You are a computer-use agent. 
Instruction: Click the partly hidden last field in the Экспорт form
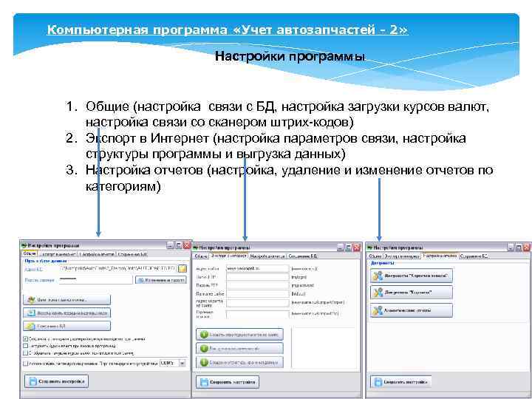[258, 314]
